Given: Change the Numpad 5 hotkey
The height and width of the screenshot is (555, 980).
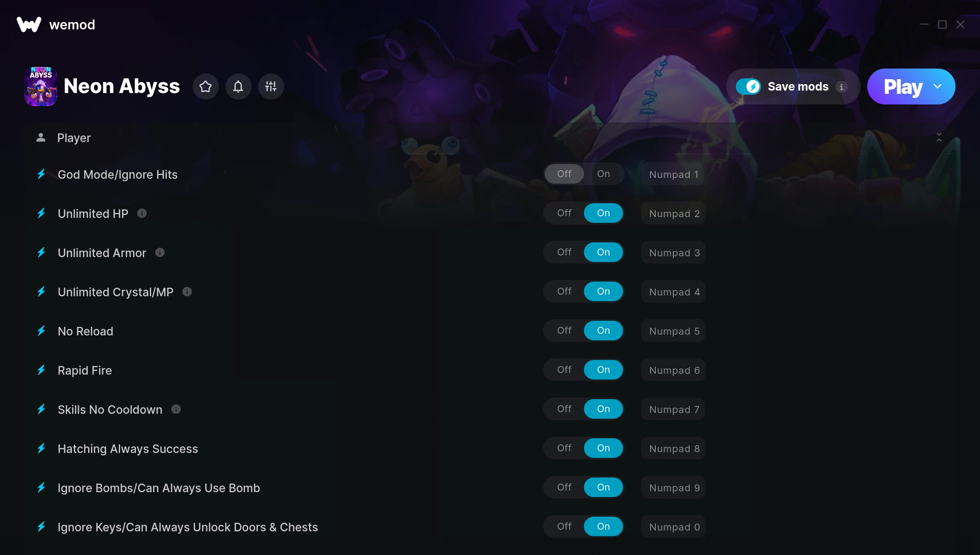Looking at the screenshot, I should (x=673, y=331).
